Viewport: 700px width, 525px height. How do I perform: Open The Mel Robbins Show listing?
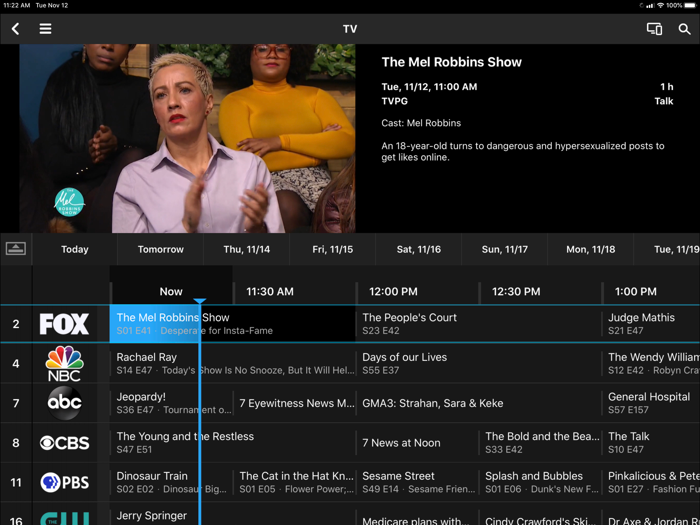pyautogui.click(x=233, y=324)
